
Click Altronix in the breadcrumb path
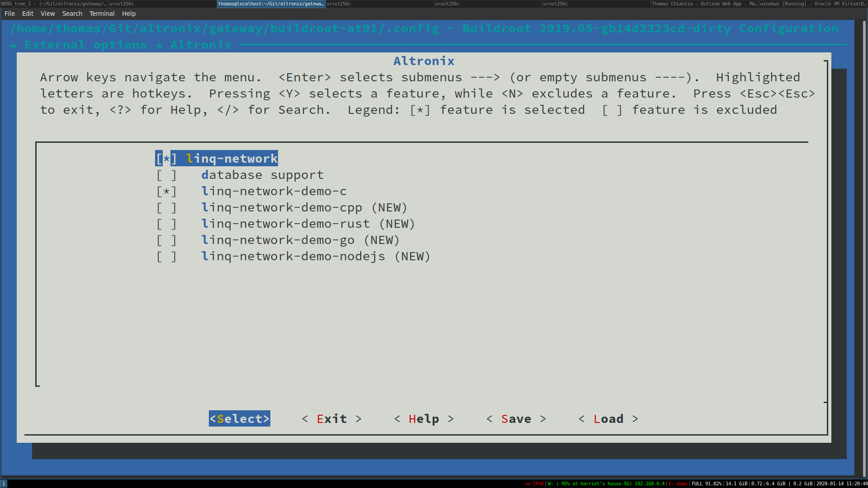pyautogui.click(x=201, y=45)
